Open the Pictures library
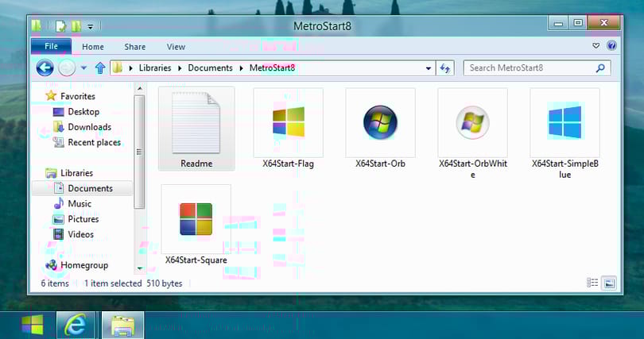The image size is (644, 339). click(x=83, y=219)
